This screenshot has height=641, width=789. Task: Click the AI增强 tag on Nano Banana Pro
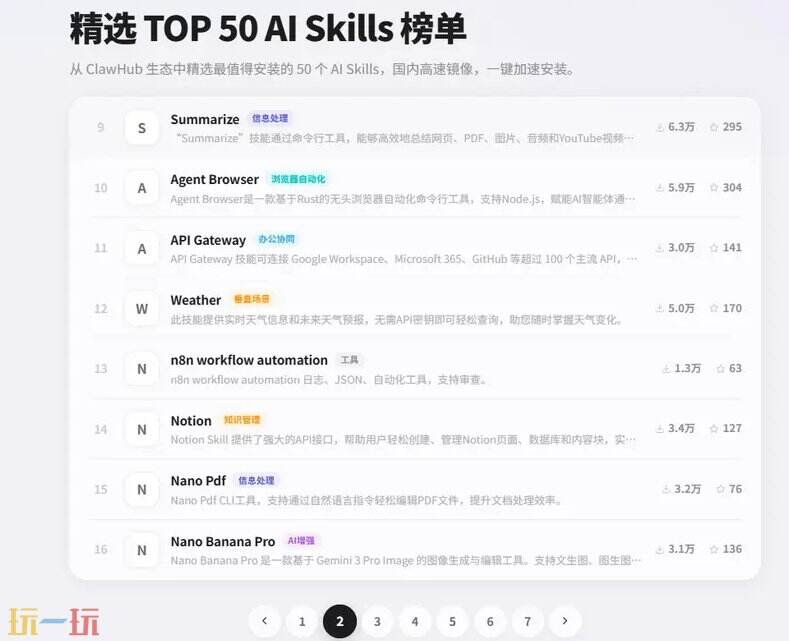tap(301, 540)
